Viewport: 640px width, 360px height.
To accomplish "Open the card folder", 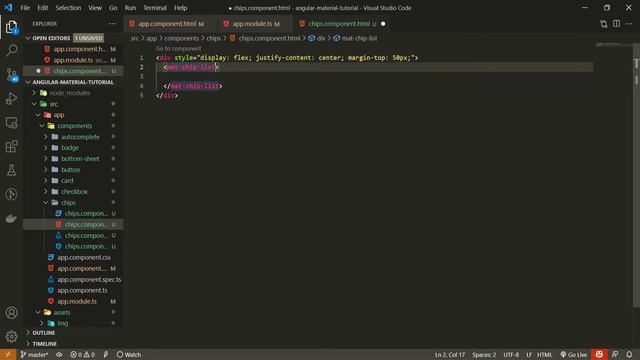I will tap(67, 181).
